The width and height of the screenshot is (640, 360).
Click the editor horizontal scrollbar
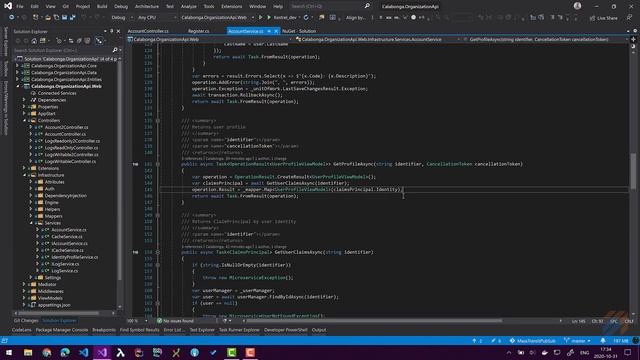coord(373,321)
